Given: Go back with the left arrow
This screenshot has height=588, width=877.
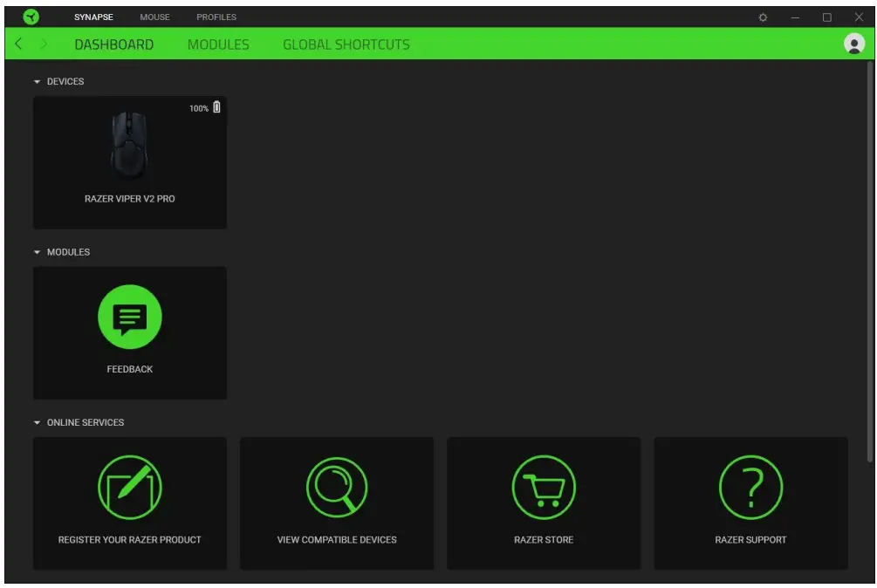Looking at the screenshot, I should [x=18, y=44].
